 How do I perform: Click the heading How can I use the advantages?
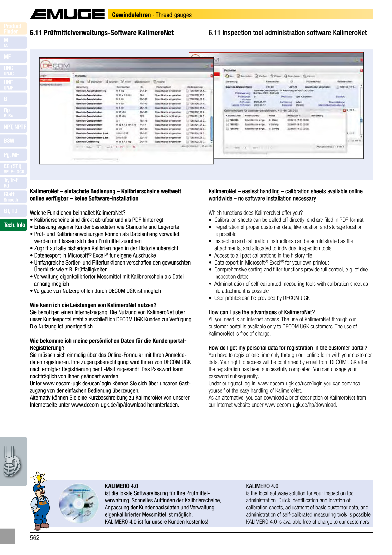point(261,312)
